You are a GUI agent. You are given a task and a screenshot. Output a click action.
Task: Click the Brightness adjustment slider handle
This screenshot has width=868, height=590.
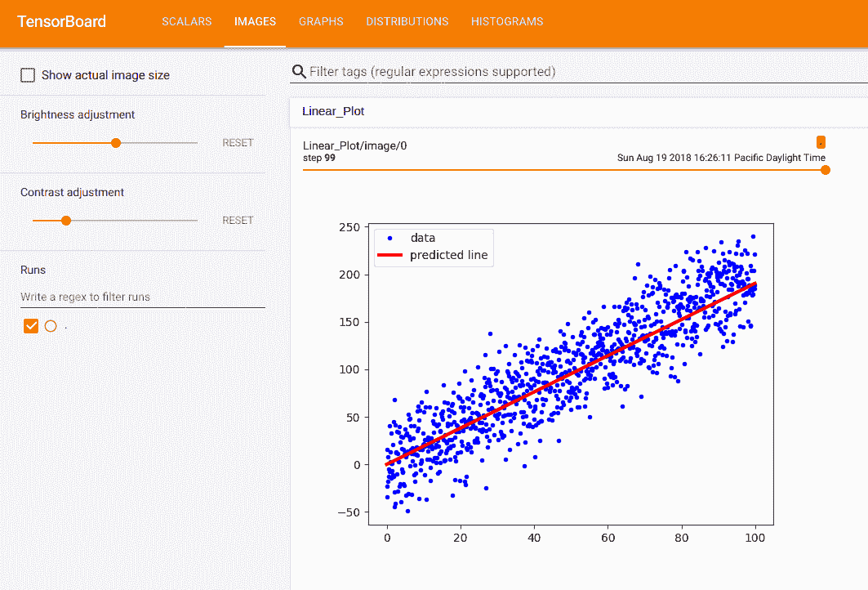(116, 143)
